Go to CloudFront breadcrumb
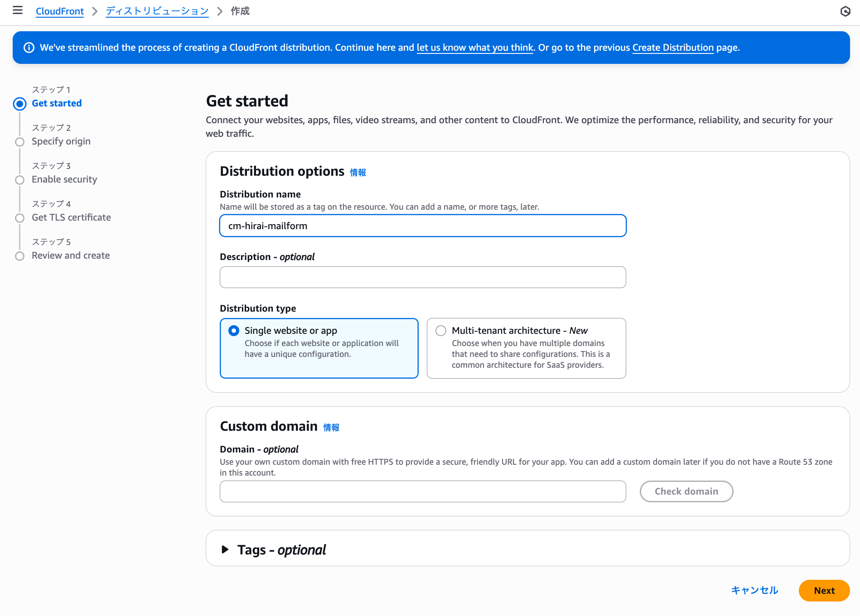 point(60,11)
